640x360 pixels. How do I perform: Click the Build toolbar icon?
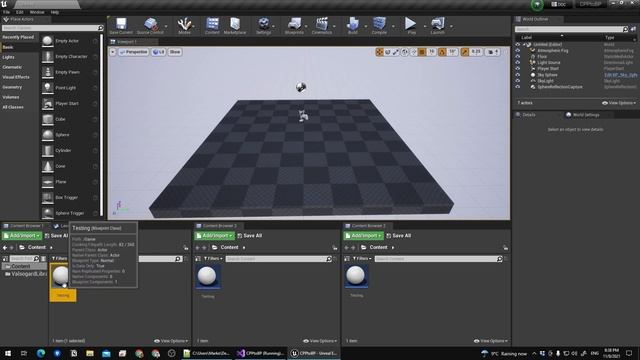pos(353,26)
